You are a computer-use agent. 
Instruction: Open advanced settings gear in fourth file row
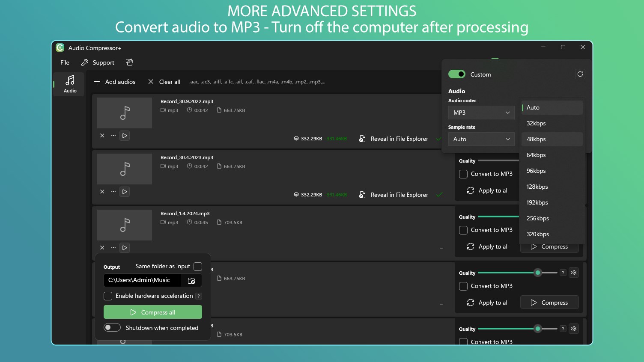tap(574, 273)
